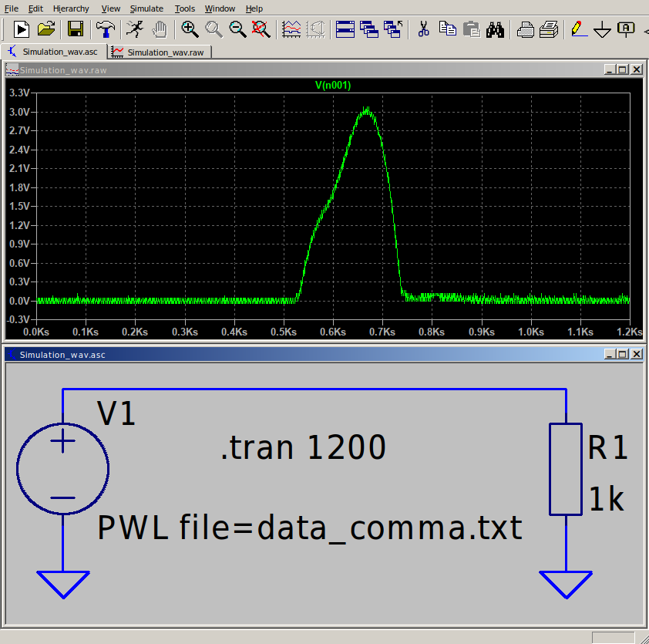The image size is (649, 644).
Task: Save the schematic with the floppy icon
Action: [75, 29]
